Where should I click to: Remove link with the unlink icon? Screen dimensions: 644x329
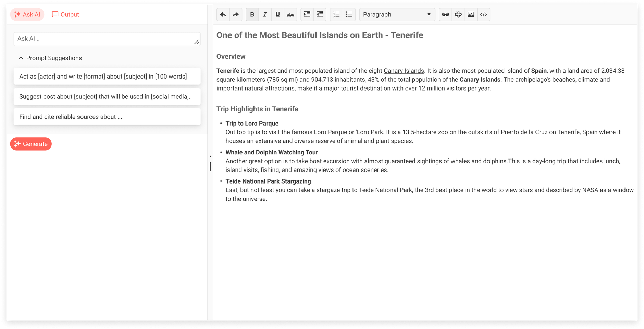(x=458, y=14)
